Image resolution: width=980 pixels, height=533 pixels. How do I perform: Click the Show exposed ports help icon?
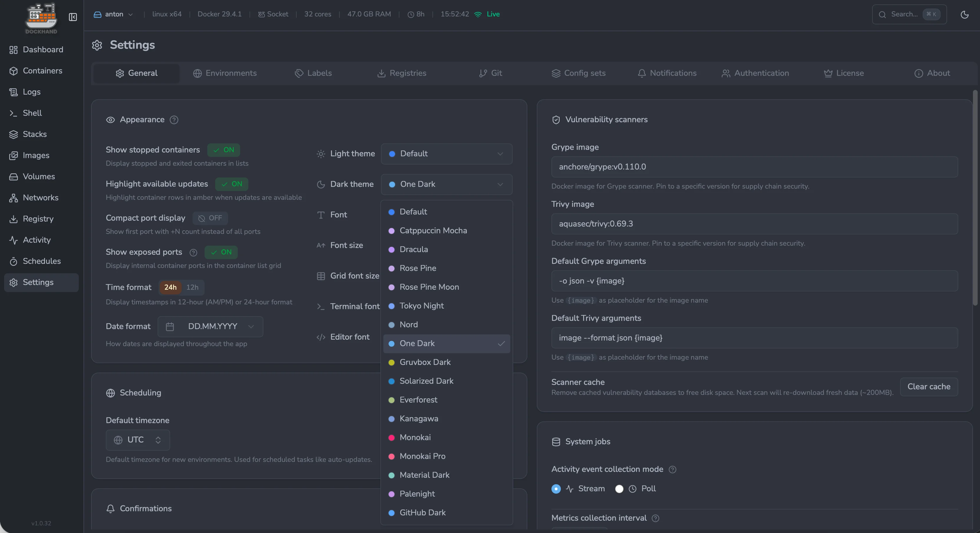point(193,252)
